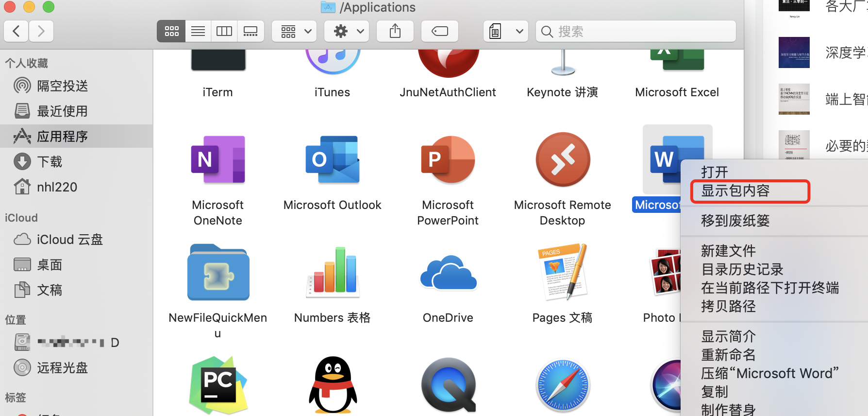The height and width of the screenshot is (416, 868).
Task: Choose 重新命名 from the context menu
Action: 774,355
